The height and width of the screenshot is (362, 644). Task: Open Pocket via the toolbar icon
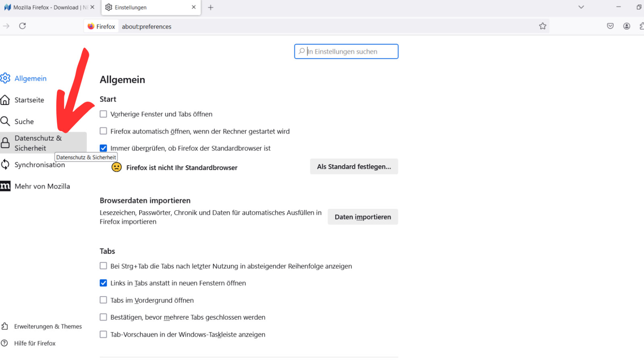pos(610,26)
